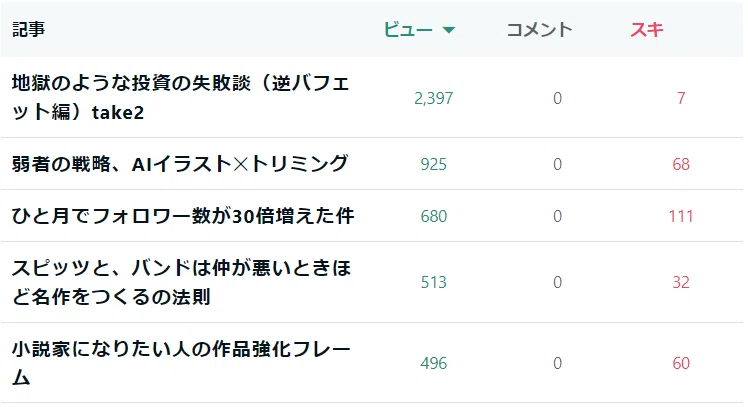This screenshot has width=748, height=407.
Task: Open article 小説家になりたい人の作品強化フレーム
Action: tap(181, 363)
